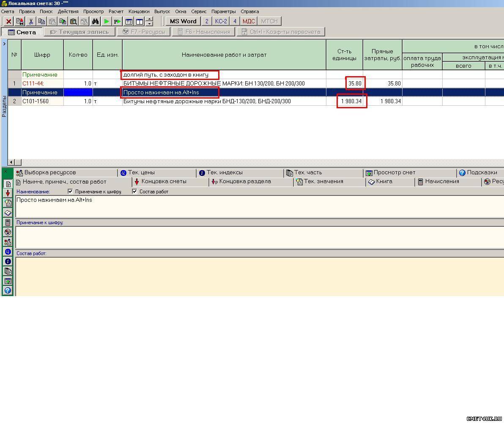Open the Расчет menu

coord(116,11)
